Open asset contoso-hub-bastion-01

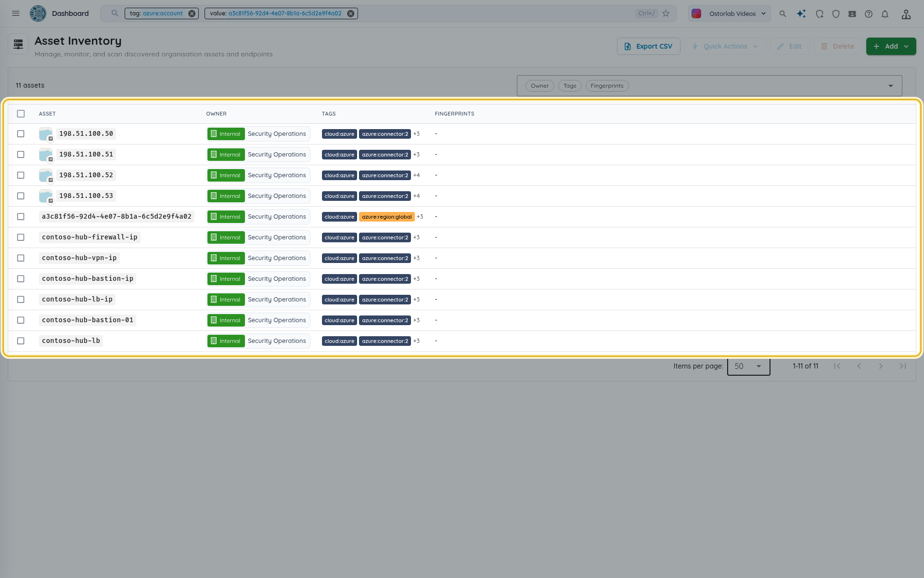tap(88, 320)
